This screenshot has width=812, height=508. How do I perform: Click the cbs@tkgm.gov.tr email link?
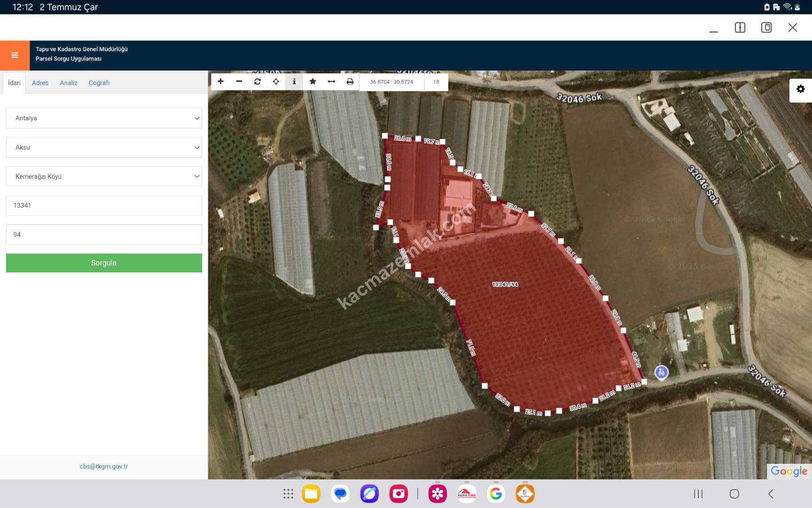click(104, 467)
